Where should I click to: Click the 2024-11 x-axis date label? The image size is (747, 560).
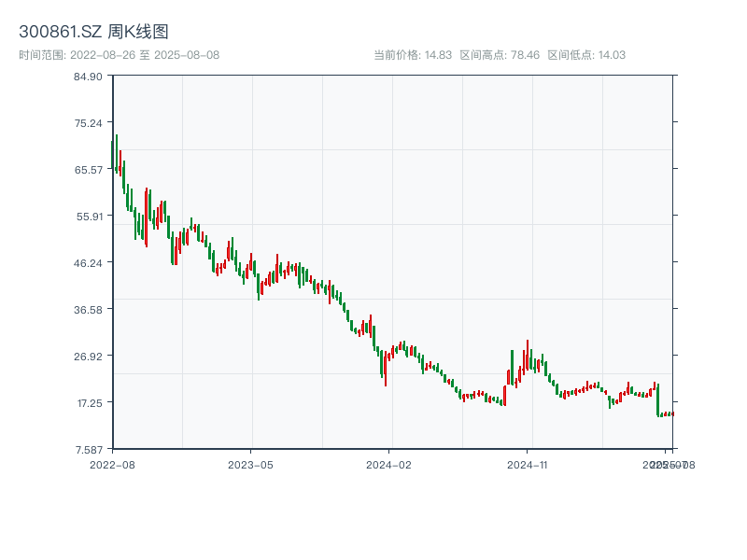(x=528, y=464)
